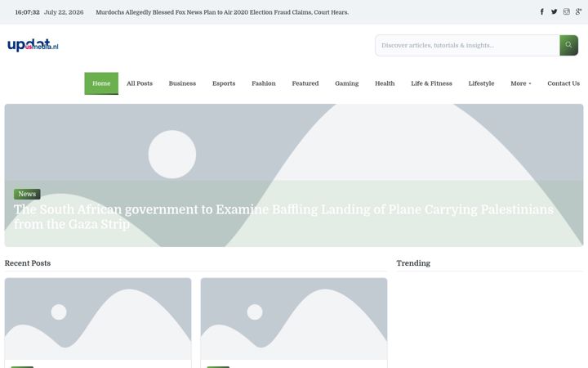Click the green search magnifier button
Viewport: 588px width, 368px height.
click(x=568, y=45)
